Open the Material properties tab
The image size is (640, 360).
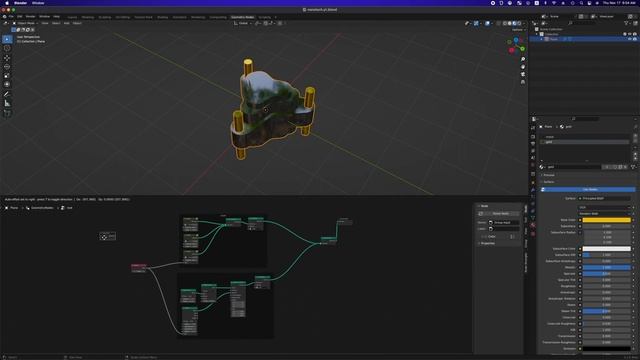click(533, 225)
